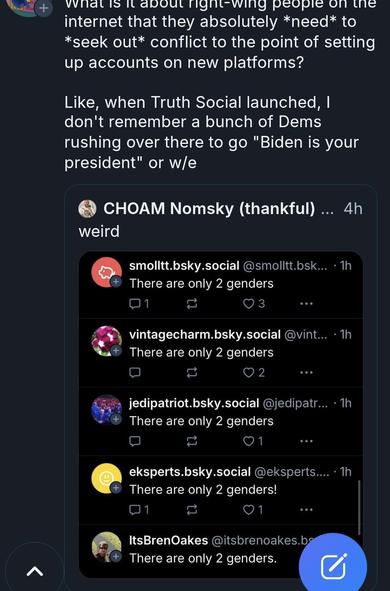The width and height of the screenshot is (390, 591).
Task: Open the eksperts.bsky.social profile avatar
Action: [107, 478]
